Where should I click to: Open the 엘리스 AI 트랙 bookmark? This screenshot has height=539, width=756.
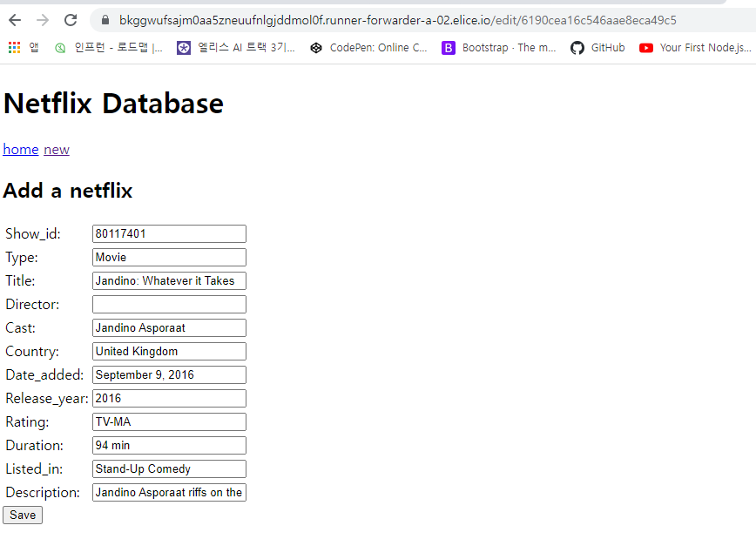[x=236, y=47]
